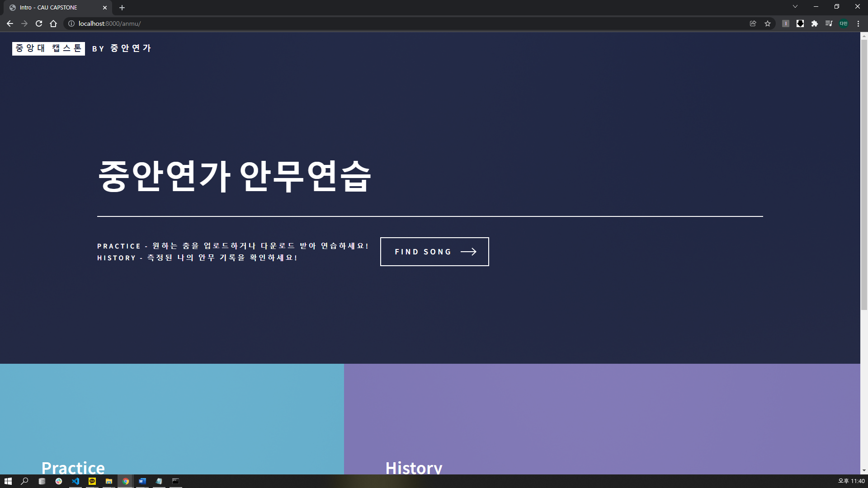Expand the tab search chevron
This screenshot has height=488, width=868.
pyautogui.click(x=795, y=7)
